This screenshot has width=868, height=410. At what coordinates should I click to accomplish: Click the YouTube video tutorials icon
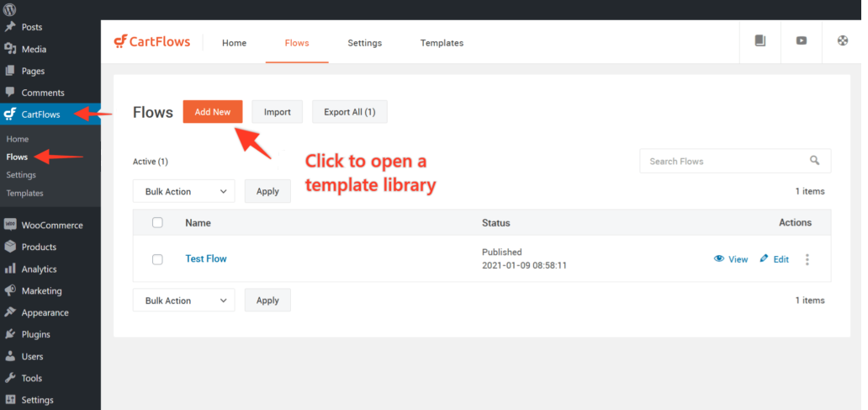point(802,41)
